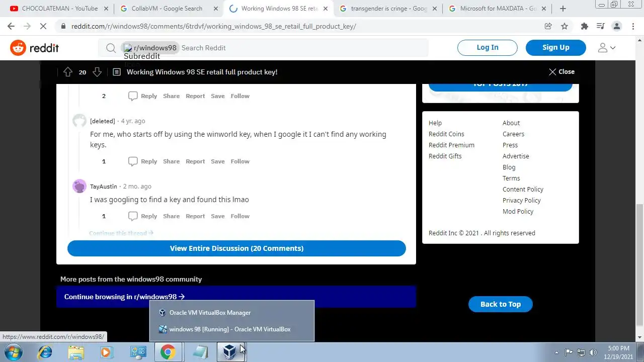The image size is (644, 362).
Task: Click the volume icon in the system tray
Action: coord(593,352)
